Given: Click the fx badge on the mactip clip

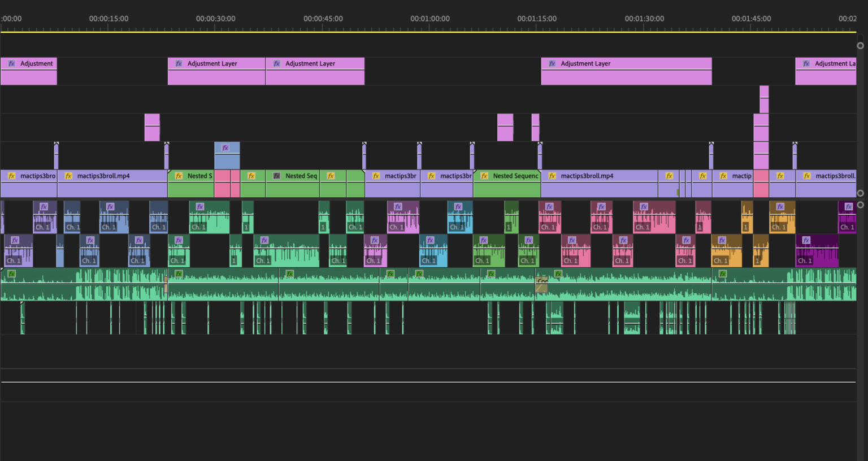Looking at the screenshot, I should point(723,176).
